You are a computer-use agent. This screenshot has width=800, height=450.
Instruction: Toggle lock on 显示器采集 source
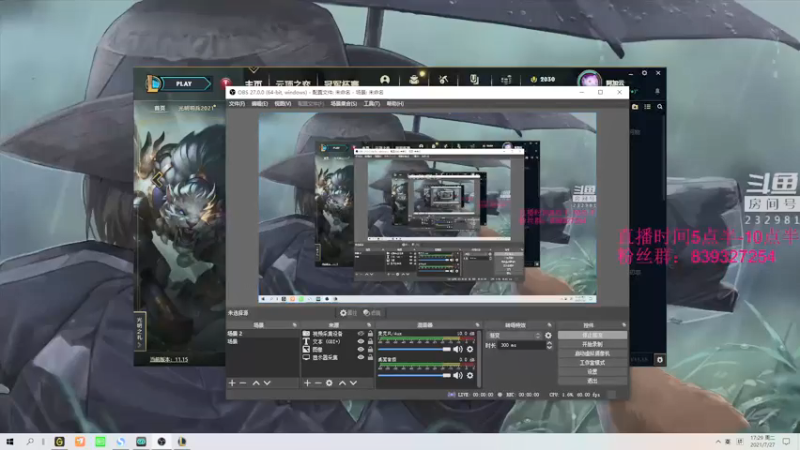[x=370, y=358]
